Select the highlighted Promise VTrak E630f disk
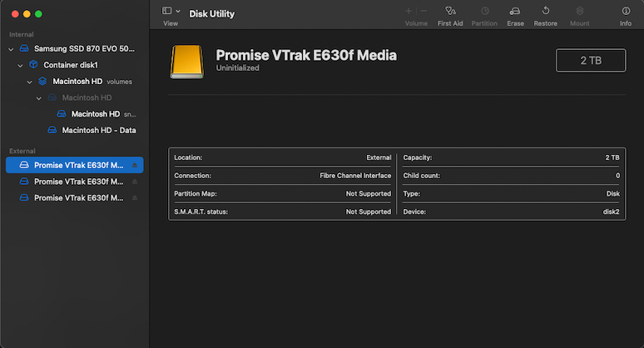 pyautogui.click(x=75, y=165)
